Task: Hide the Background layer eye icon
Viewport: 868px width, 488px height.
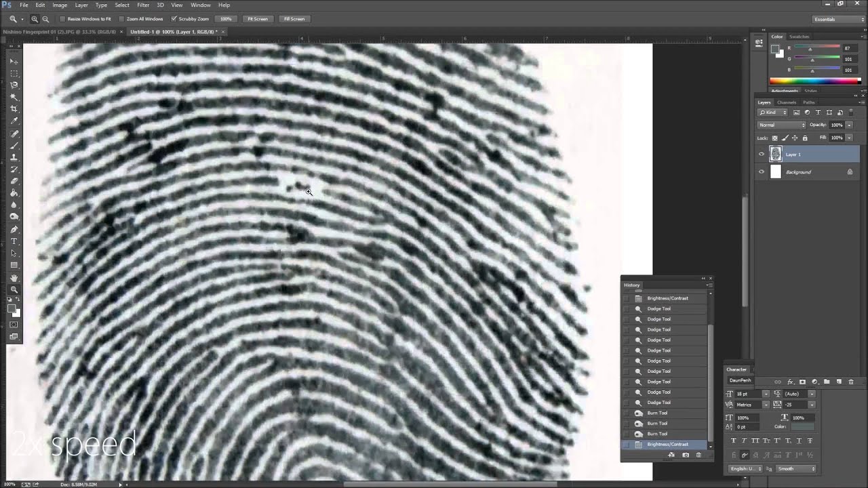Action: [761, 172]
